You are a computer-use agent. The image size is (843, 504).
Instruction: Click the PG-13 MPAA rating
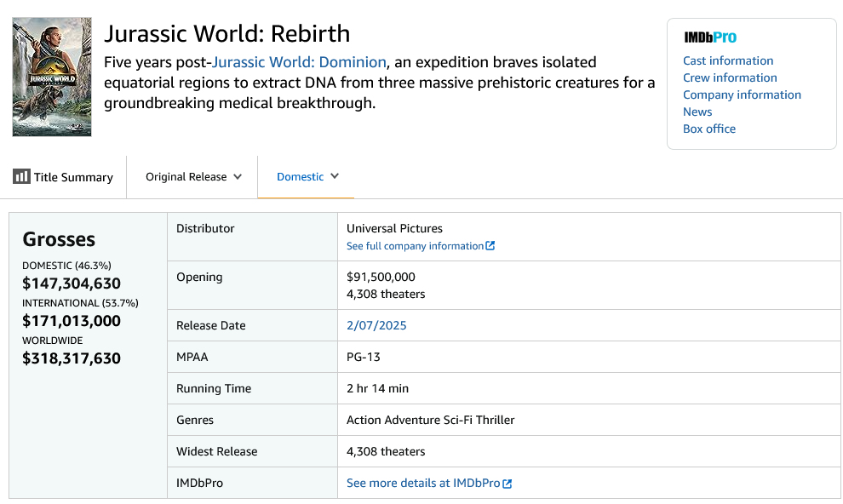364,357
